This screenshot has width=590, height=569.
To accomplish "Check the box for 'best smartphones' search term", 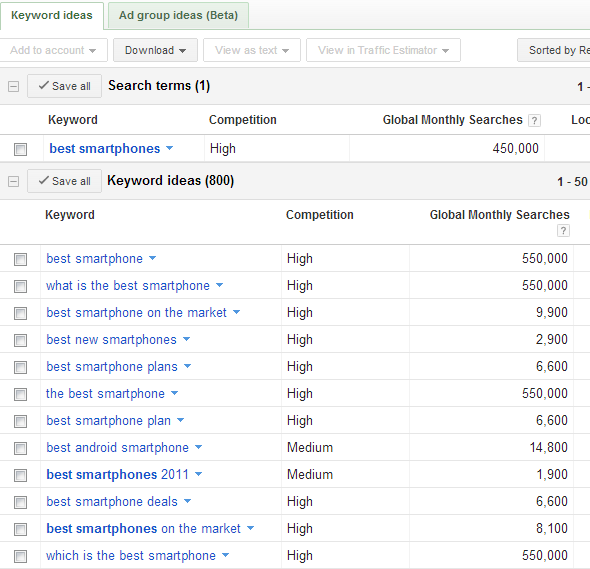I will coord(20,149).
